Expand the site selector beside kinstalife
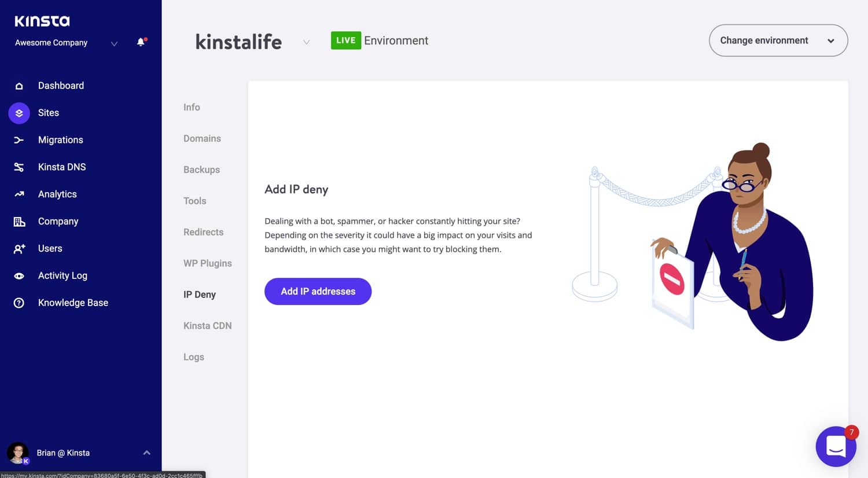Screen dimensions: 868x478 (x=306, y=42)
